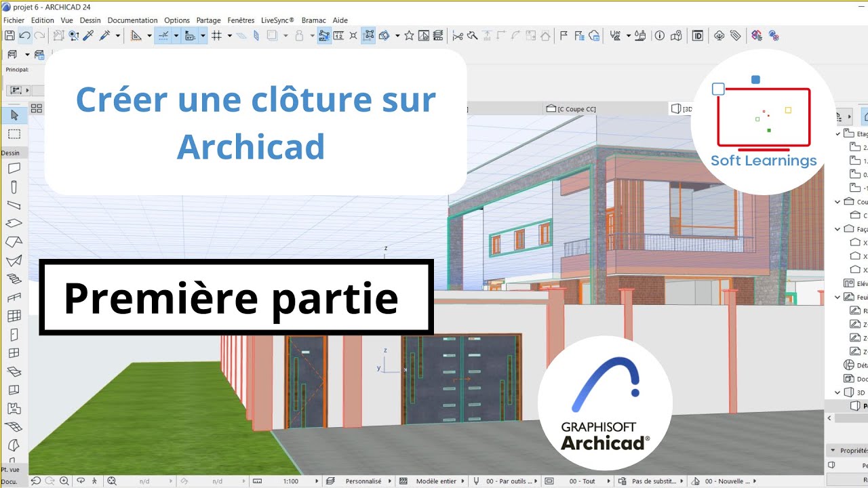Click the '00 - Nouvelle' renovation filter label
The image size is (868, 488).
point(727,481)
